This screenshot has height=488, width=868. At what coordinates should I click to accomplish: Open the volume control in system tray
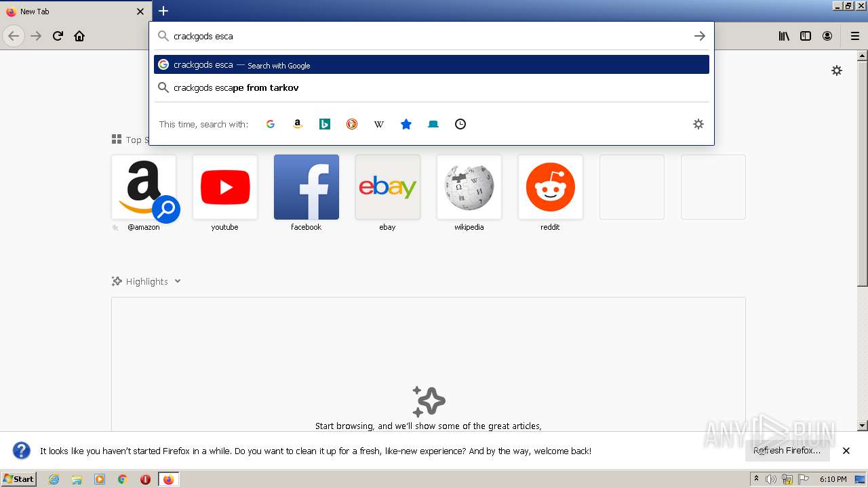pyautogui.click(x=771, y=479)
